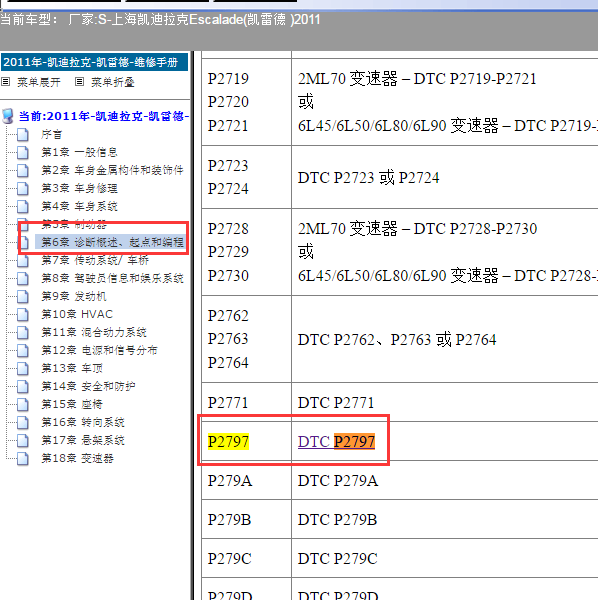
Task: Click the computer icon beside 当前:2011年
Action: pyautogui.click(x=8, y=116)
